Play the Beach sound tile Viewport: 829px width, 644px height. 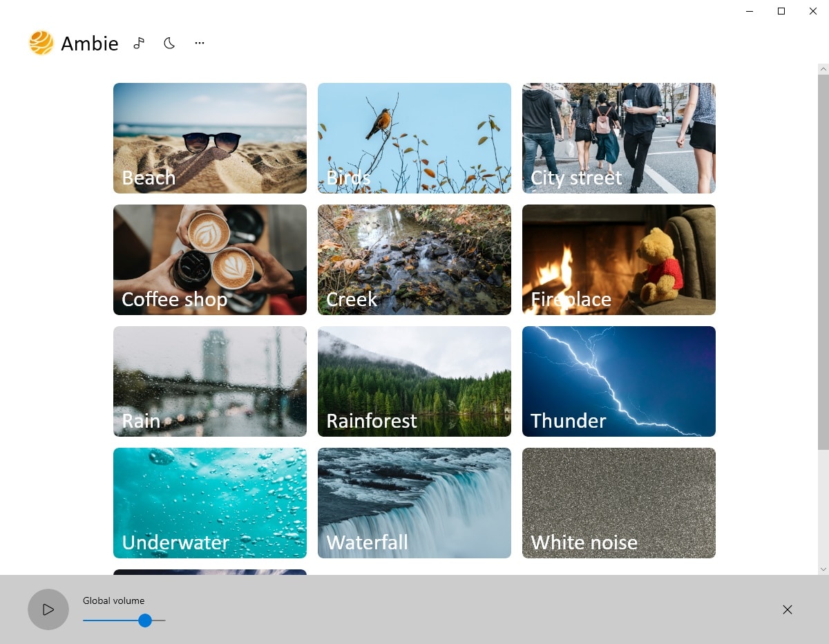pos(210,138)
